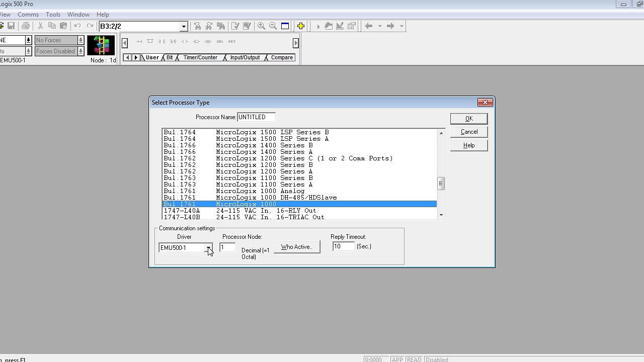
Task: Click Cancel in Select Processor Type dialog
Action: (469, 132)
